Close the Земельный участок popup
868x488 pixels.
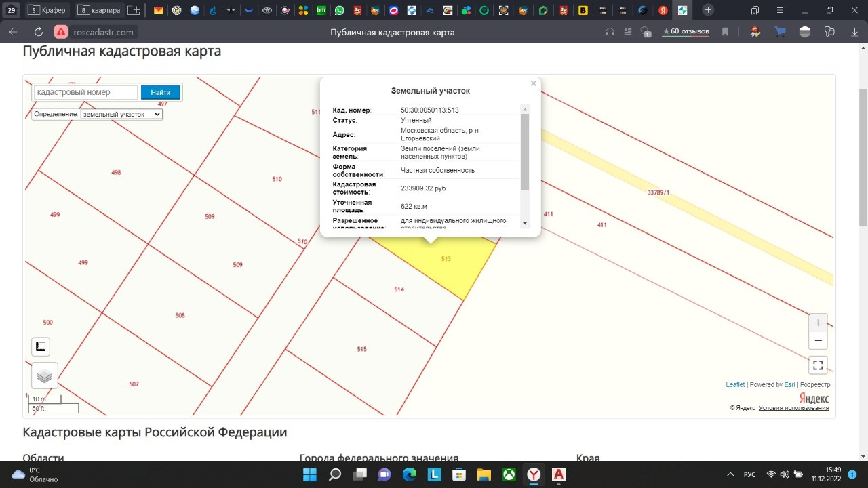(533, 83)
